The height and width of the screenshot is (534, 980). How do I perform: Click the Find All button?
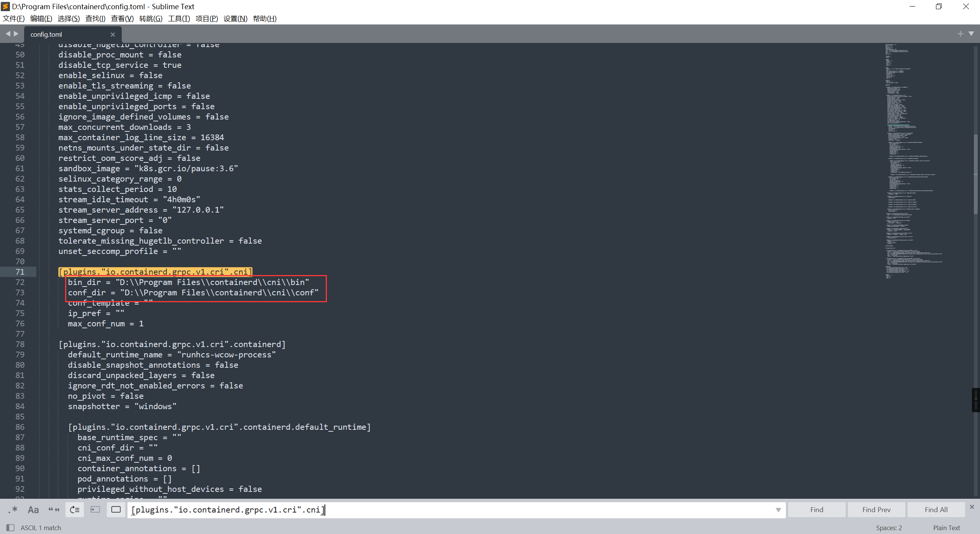pyautogui.click(x=936, y=509)
